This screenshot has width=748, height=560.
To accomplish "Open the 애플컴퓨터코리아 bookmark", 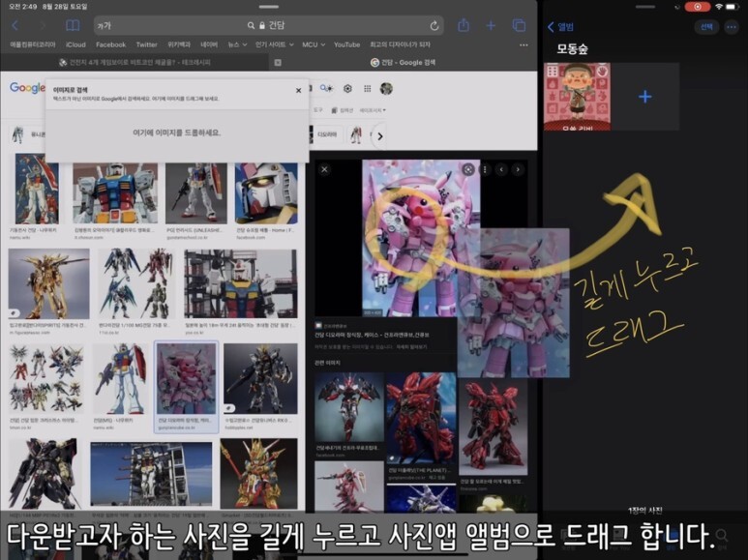I will coord(33,44).
